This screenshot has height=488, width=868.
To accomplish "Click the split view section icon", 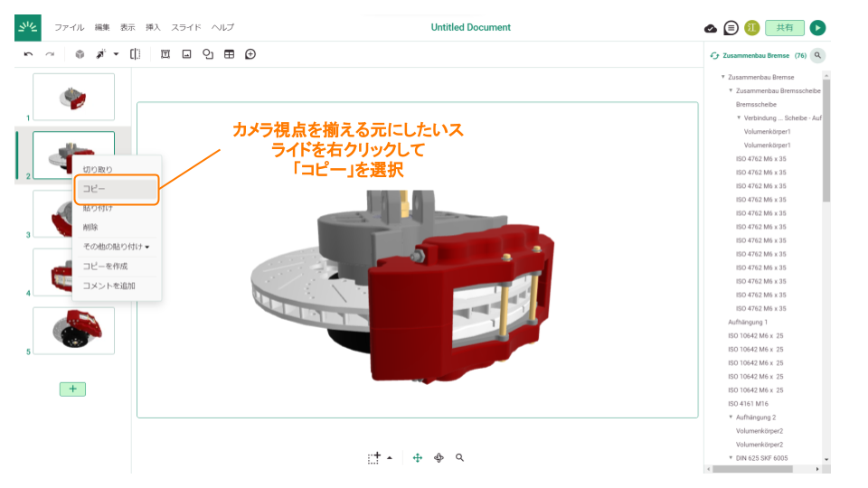I will [135, 54].
